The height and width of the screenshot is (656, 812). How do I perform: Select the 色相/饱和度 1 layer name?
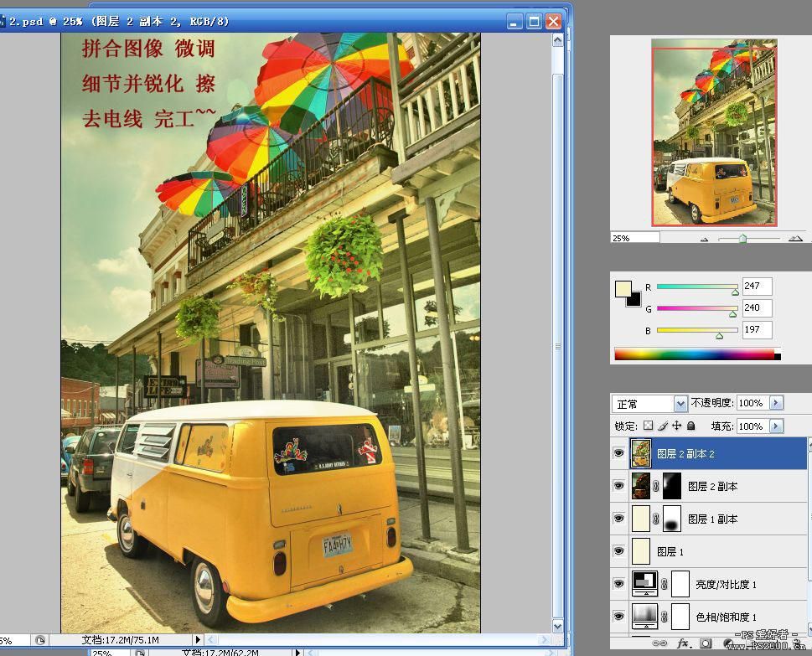(x=726, y=617)
